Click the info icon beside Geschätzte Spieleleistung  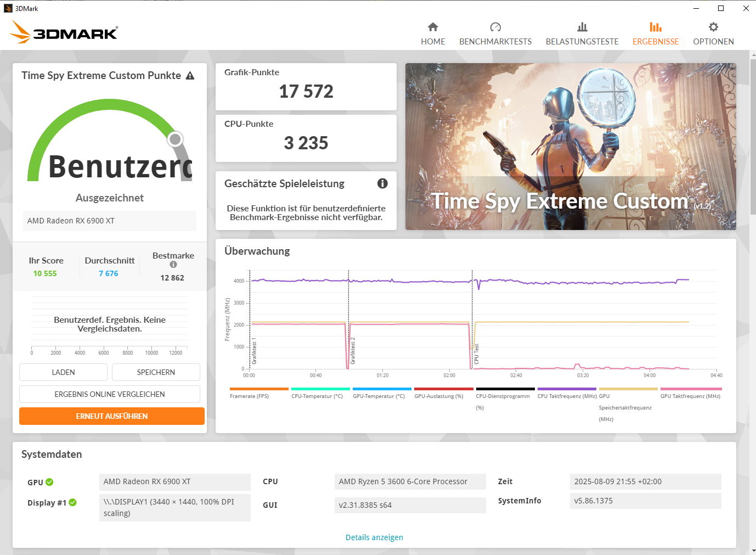tap(382, 183)
